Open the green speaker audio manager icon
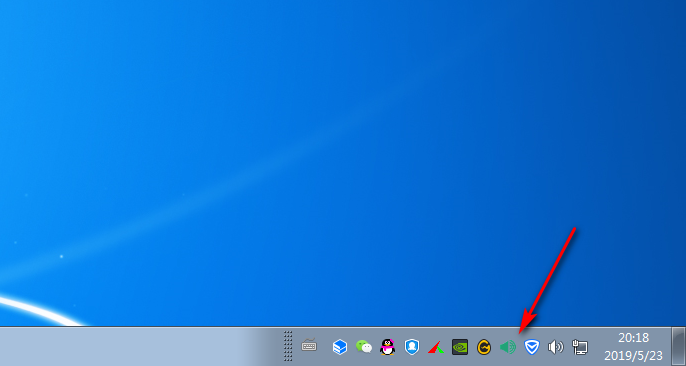Viewport: 686px width, 366px height. tap(508, 347)
